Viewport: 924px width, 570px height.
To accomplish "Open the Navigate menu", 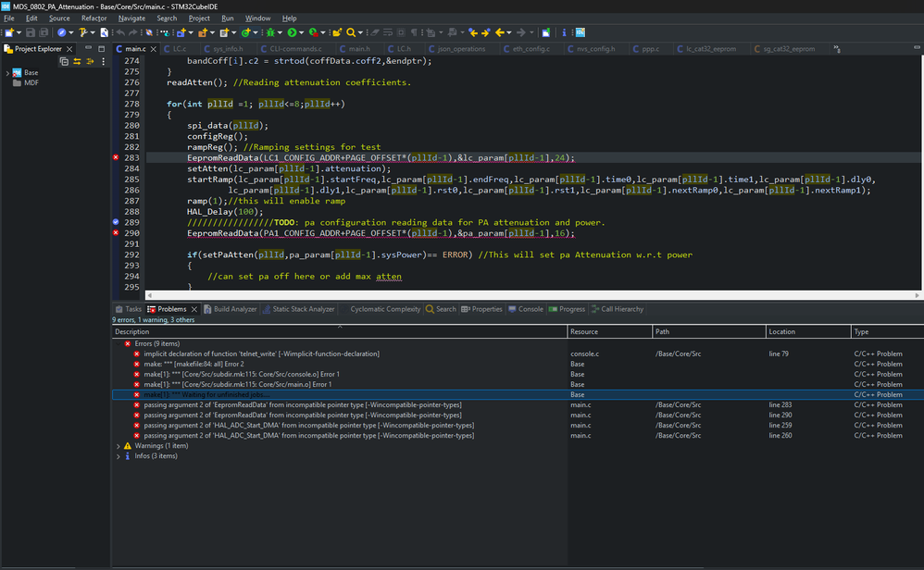I will 131,19.
